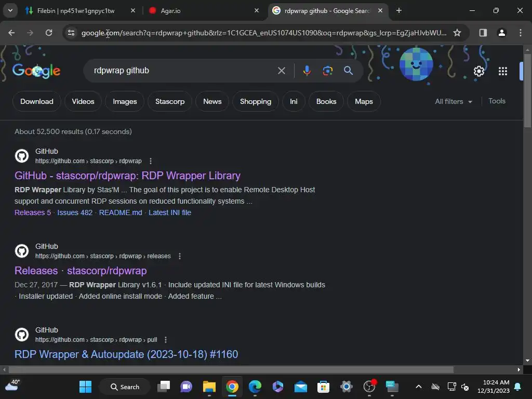Click the horizontal scrollbar thumb

(x=231, y=369)
